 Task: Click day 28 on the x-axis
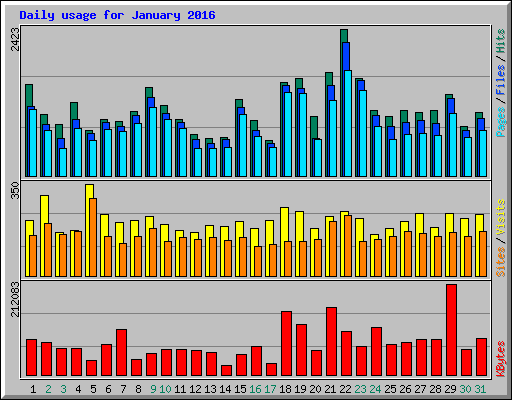tap(435, 389)
